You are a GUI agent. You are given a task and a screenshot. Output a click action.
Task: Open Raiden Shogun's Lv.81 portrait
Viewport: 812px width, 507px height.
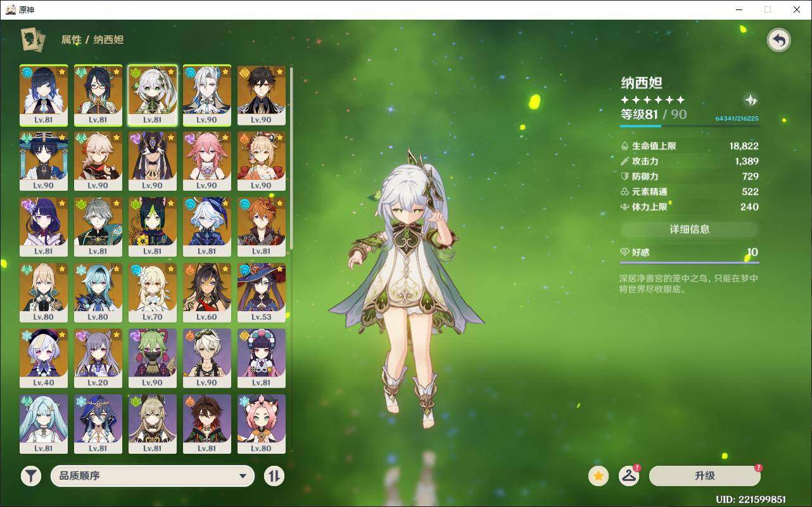44,227
